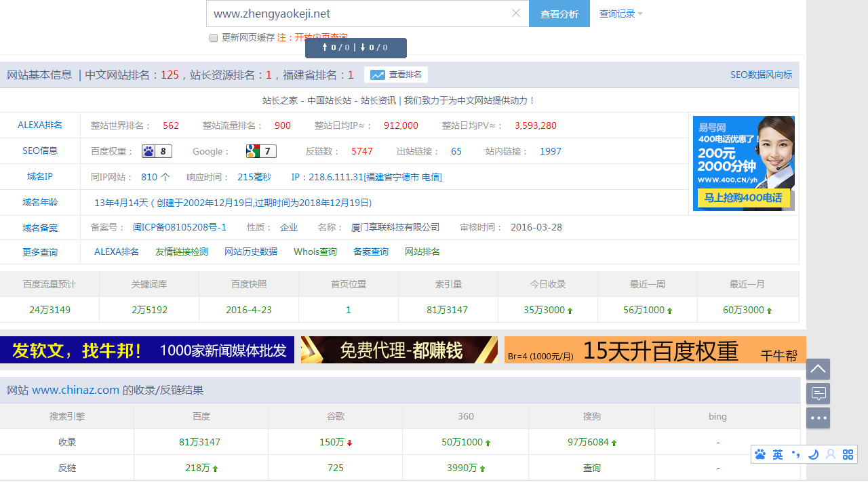Open the ALEXA排名 link under 更多查询
This screenshot has width=868, height=482.
click(117, 252)
